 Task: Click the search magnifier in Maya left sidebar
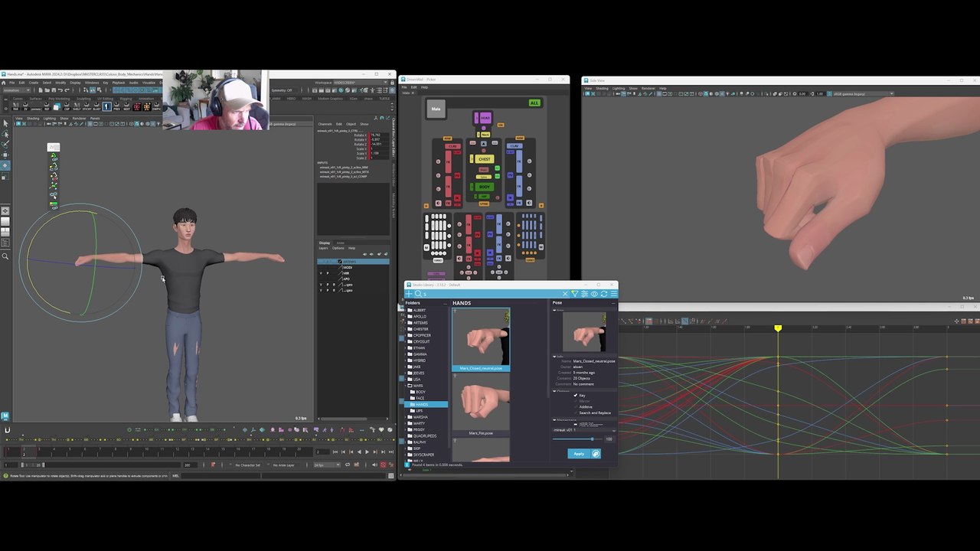point(5,256)
